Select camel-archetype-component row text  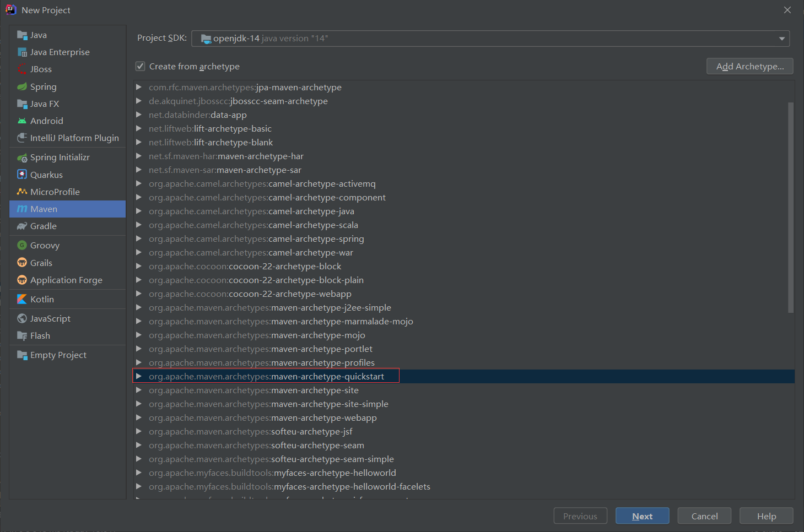(267, 197)
